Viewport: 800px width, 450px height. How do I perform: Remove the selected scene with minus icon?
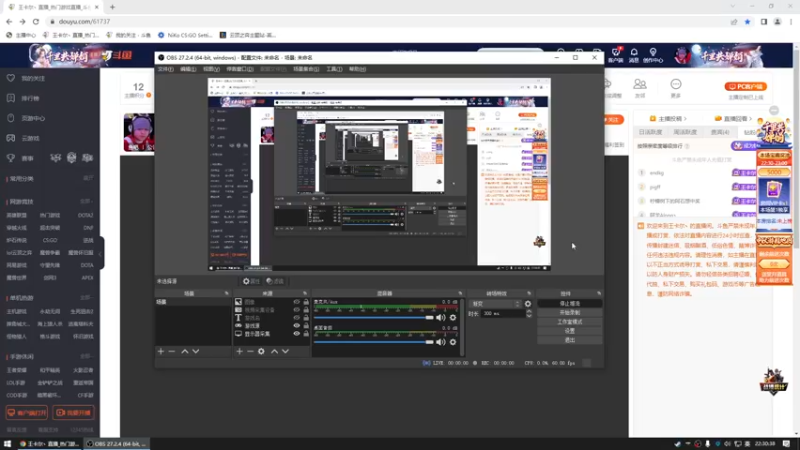click(172, 352)
